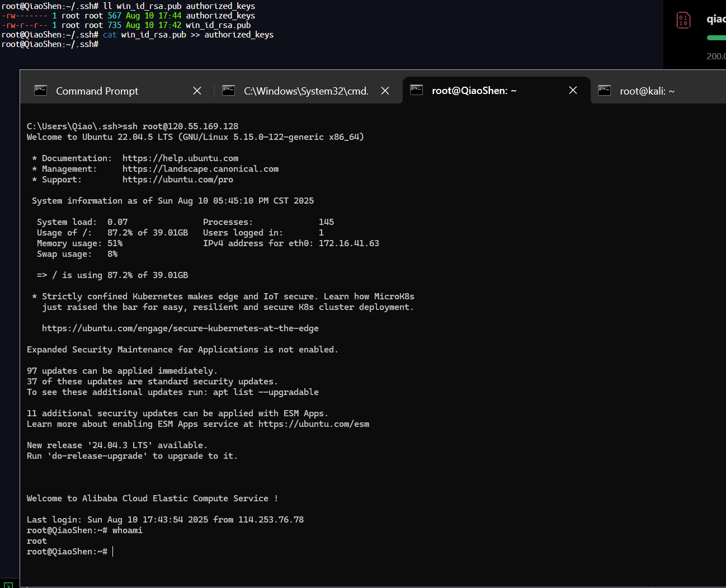
Task: Click the https://ubuntu.com/esm link
Action: (313, 424)
